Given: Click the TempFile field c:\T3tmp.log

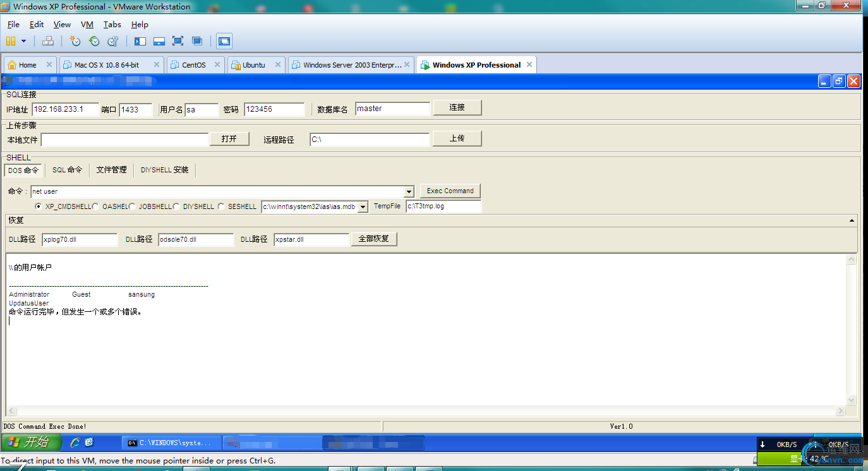Looking at the screenshot, I should tap(443, 206).
